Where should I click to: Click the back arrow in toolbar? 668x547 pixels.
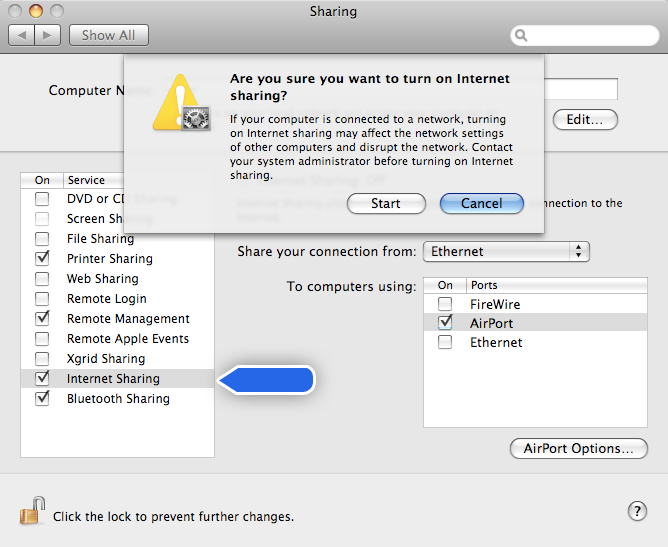22,35
